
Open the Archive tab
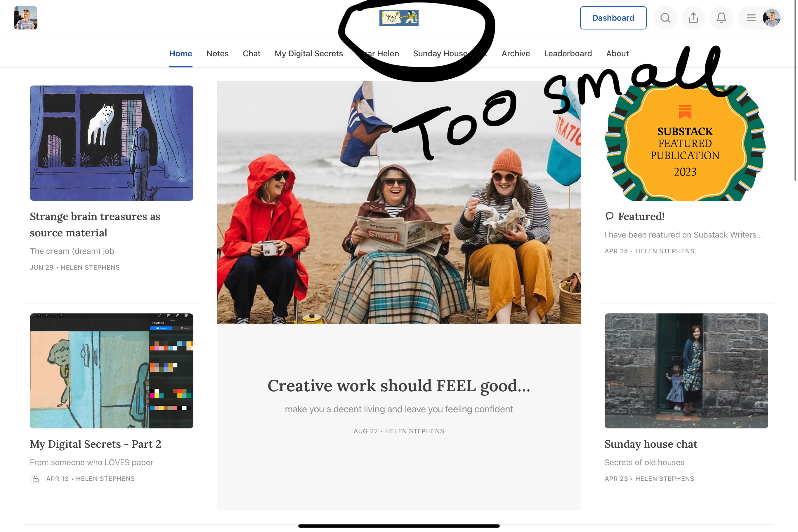click(x=515, y=54)
